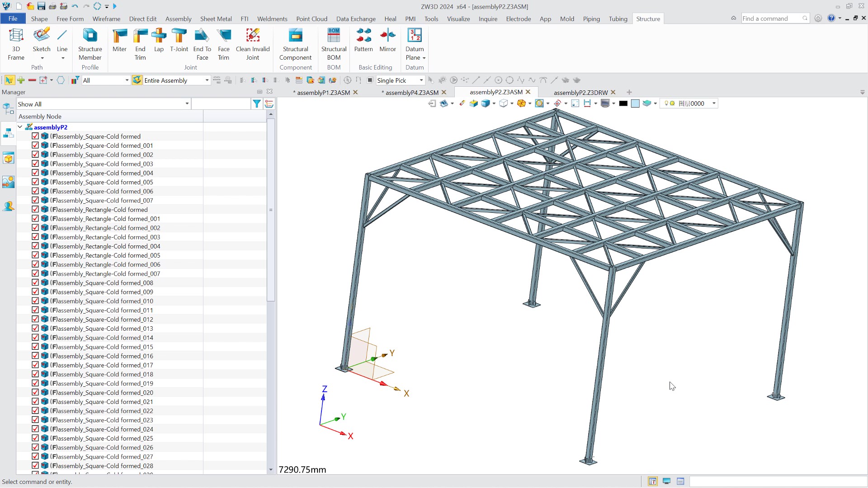Open the Entire Assembly scope dropdown
Viewport: 868px width, 488px height.
206,80
